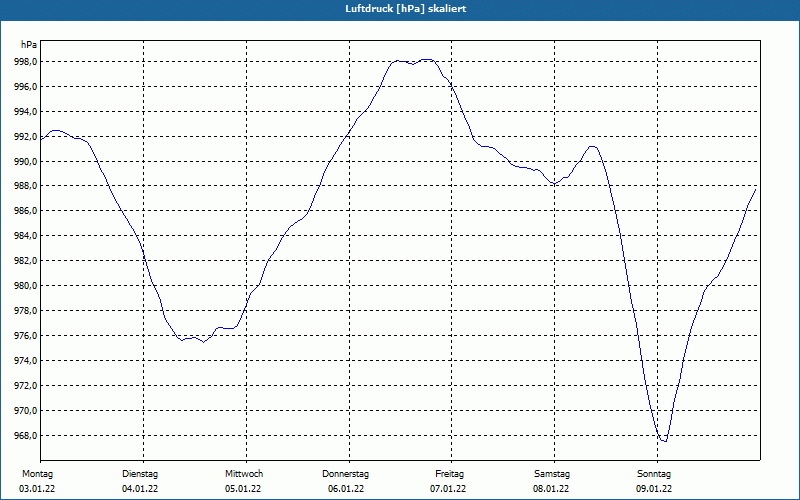The width and height of the screenshot is (800, 500).
Task: Click the date 09.01.22
Action: click(x=654, y=489)
